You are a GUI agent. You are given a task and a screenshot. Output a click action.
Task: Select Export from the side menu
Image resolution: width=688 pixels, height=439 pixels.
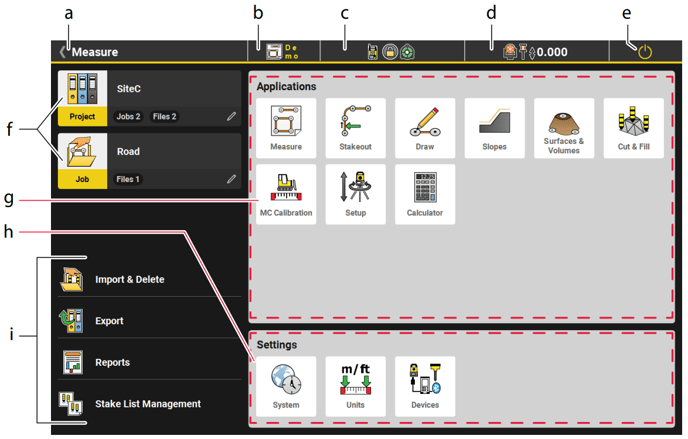coord(109,321)
